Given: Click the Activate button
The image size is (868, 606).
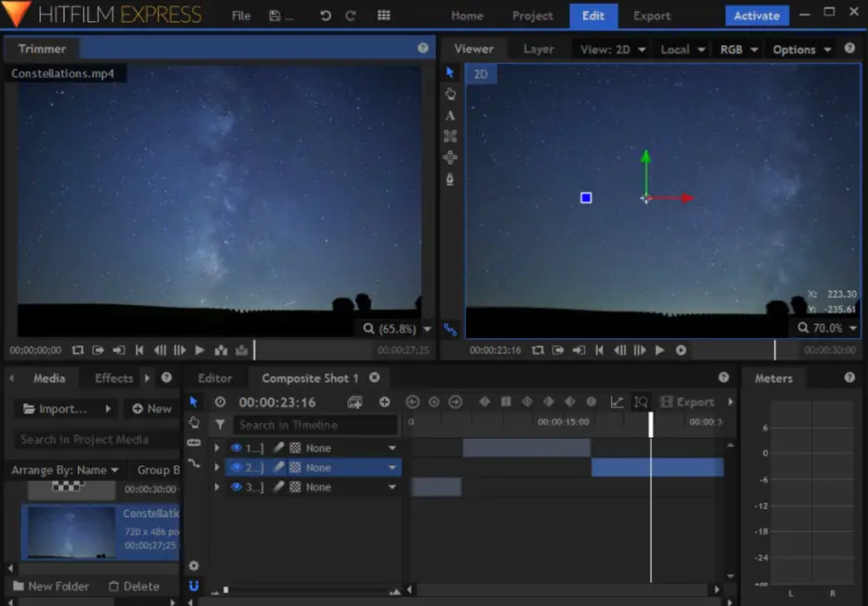Looking at the screenshot, I should (x=756, y=15).
